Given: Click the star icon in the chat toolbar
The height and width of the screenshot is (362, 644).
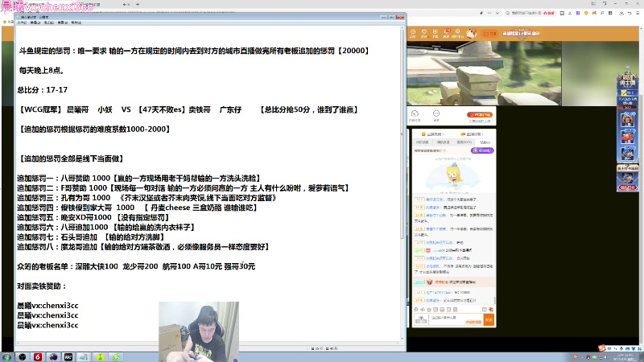Looking at the screenshot, I should 429,310.
